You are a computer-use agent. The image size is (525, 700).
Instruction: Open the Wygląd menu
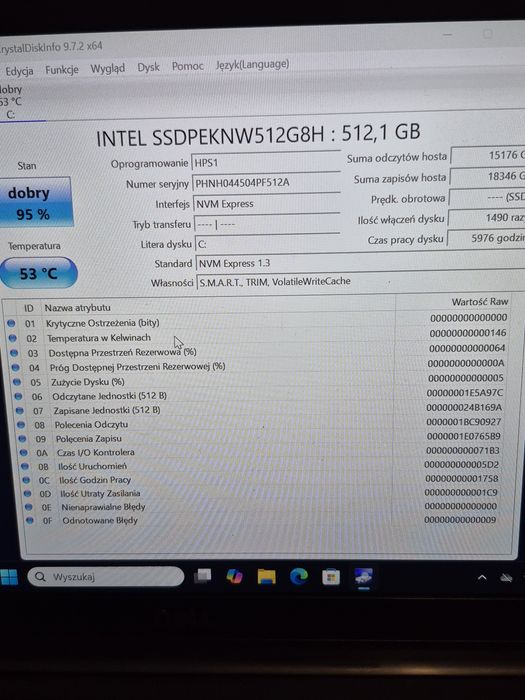click(x=108, y=68)
